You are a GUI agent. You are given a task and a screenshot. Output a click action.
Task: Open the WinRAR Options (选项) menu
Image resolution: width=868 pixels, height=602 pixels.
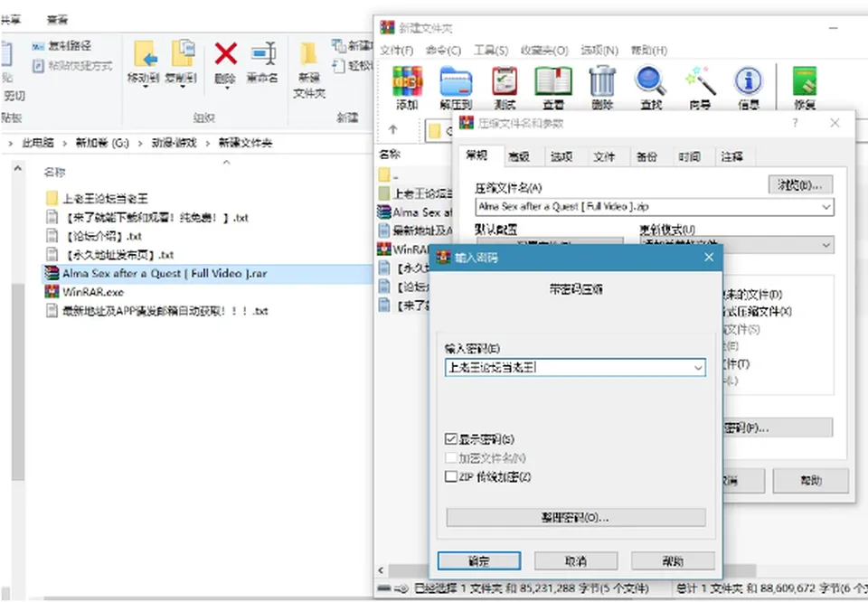pyautogui.click(x=599, y=51)
